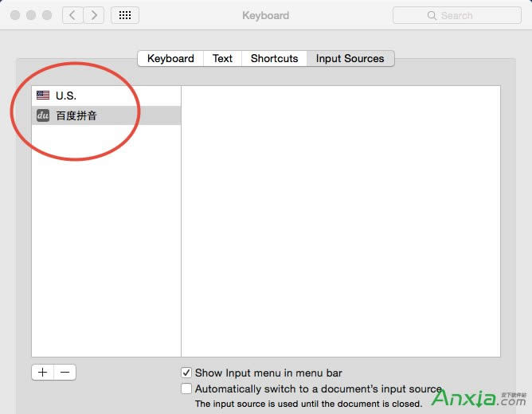The width and height of the screenshot is (532, 414).
Task: Remove the input source with minus button
Action: [x=65, y=372]
